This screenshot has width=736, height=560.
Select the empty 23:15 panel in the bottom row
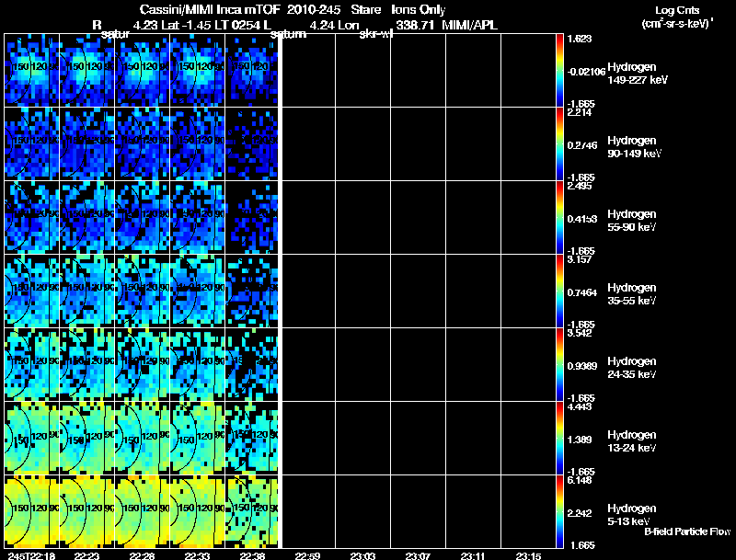click(528, 511)
